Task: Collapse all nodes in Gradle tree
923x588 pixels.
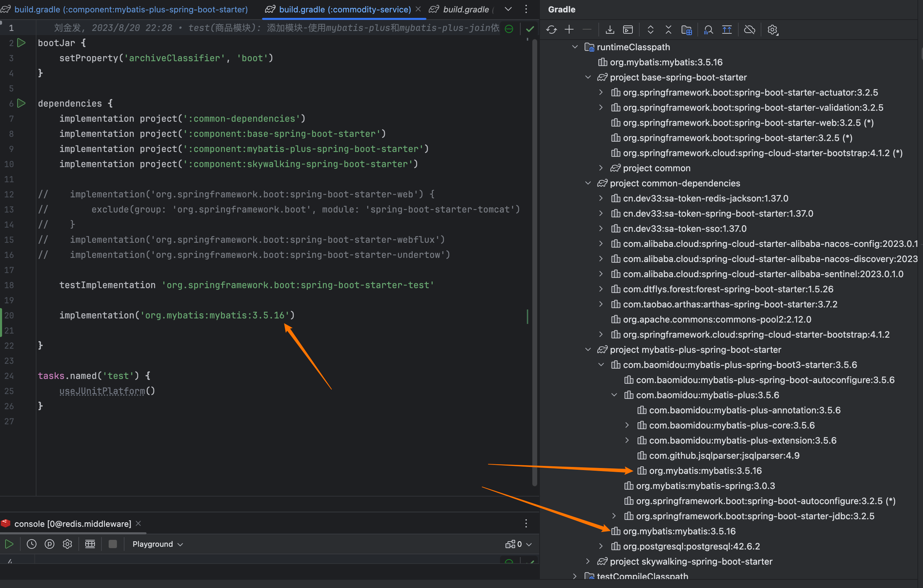Action: 668,29
